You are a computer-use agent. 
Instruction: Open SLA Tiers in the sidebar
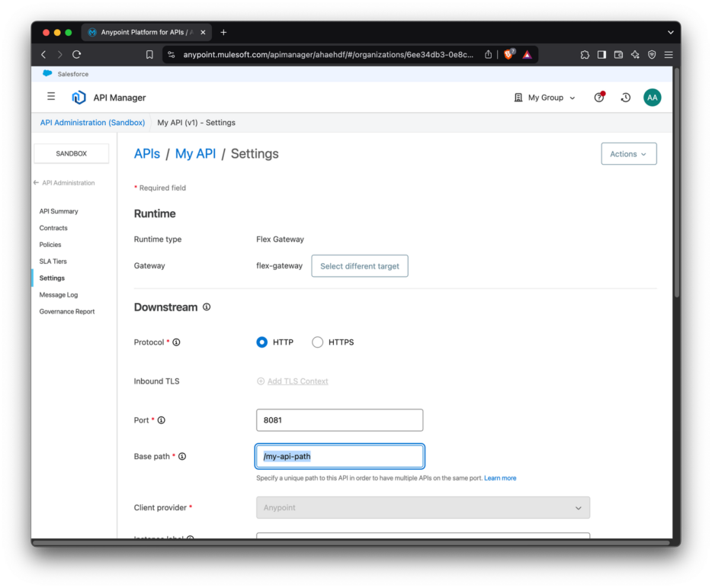tap(53, 262)
